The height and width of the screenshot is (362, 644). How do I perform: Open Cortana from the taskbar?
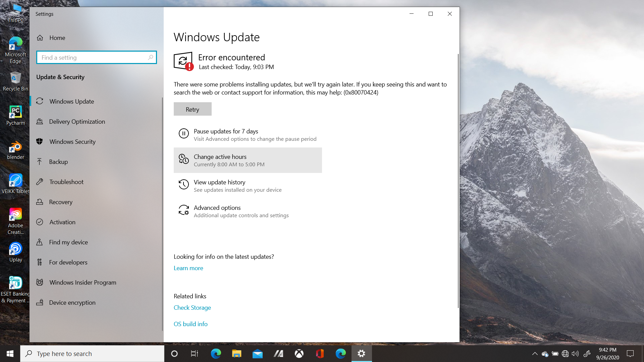click(174, 354)
